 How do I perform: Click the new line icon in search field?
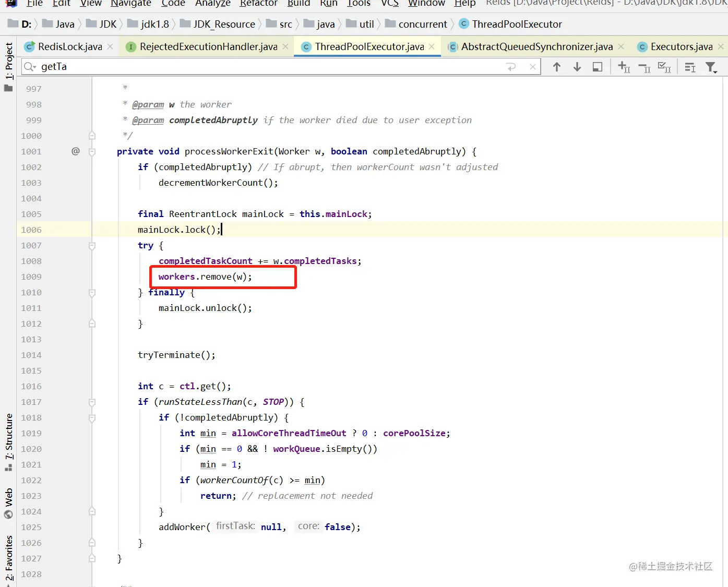[511, 67]
